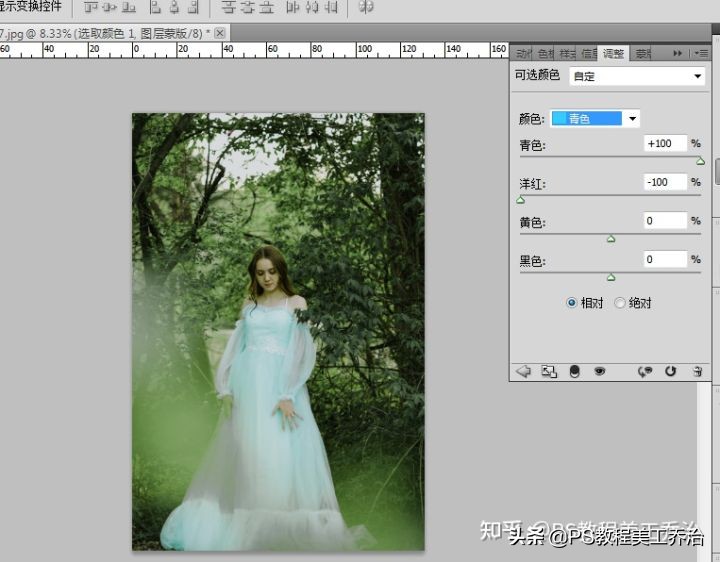
Task: Expand the hidden panel tabs double-arrow
Action: (x=678, y=53)
